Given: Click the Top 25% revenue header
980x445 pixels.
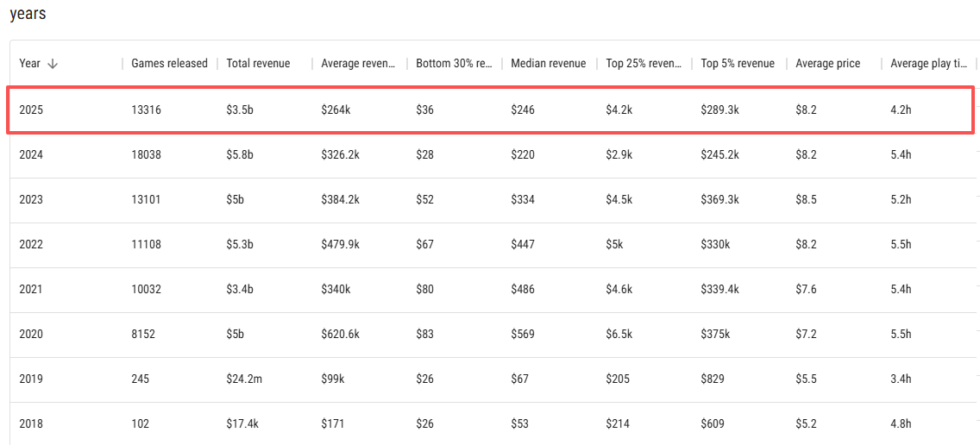Looking at the screenshot, I should 643,64.
